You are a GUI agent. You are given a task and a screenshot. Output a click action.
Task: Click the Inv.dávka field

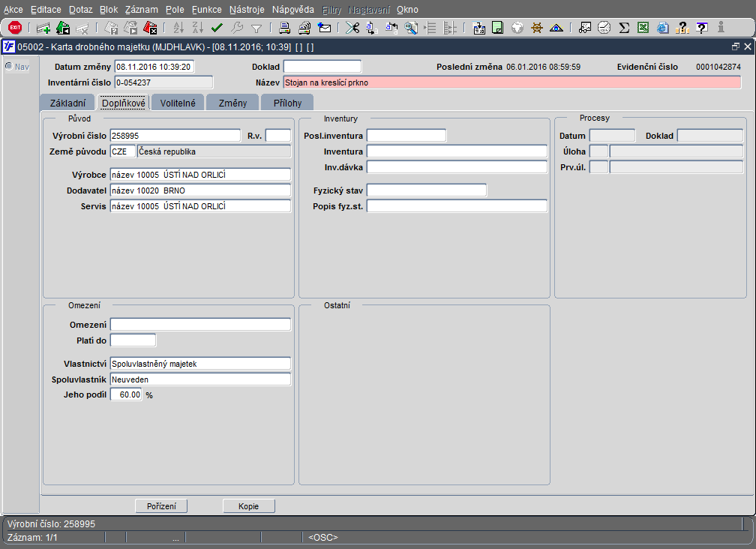click(457, 166)
